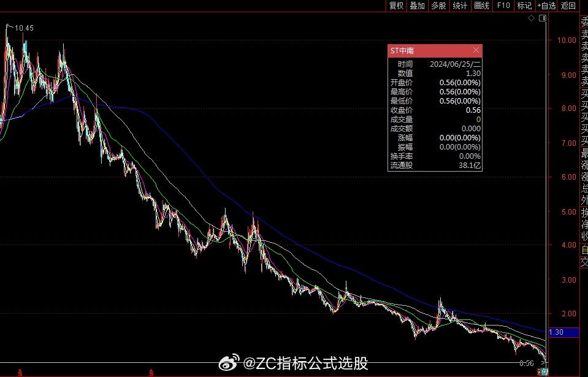Open F10 company info
Viewport: 588px width, 377px height.
pos(503,6)
